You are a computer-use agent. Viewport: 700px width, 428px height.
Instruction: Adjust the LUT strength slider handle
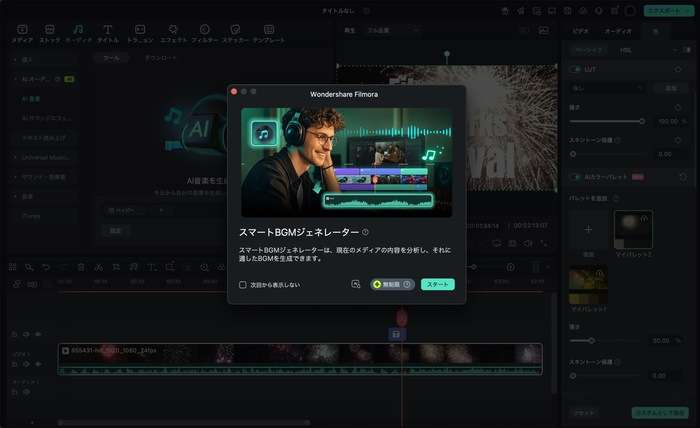(642, 121)
